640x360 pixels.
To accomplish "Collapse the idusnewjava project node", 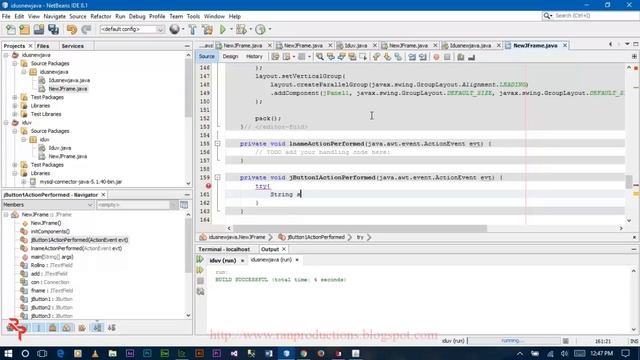I will (7, 55).
